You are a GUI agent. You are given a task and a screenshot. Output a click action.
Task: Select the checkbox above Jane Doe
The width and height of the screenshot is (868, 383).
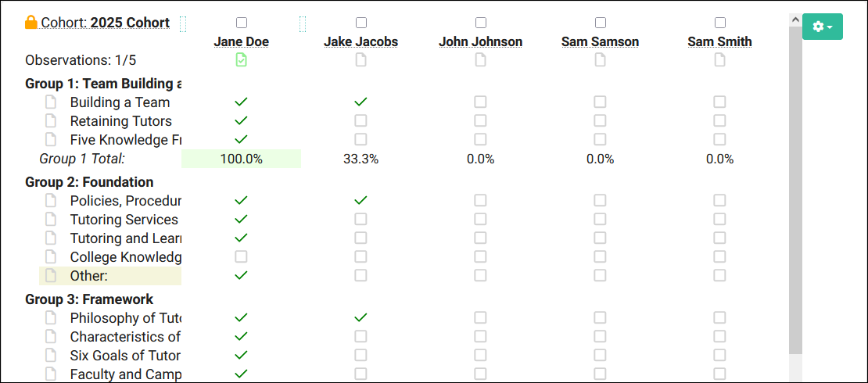(241, 23)
